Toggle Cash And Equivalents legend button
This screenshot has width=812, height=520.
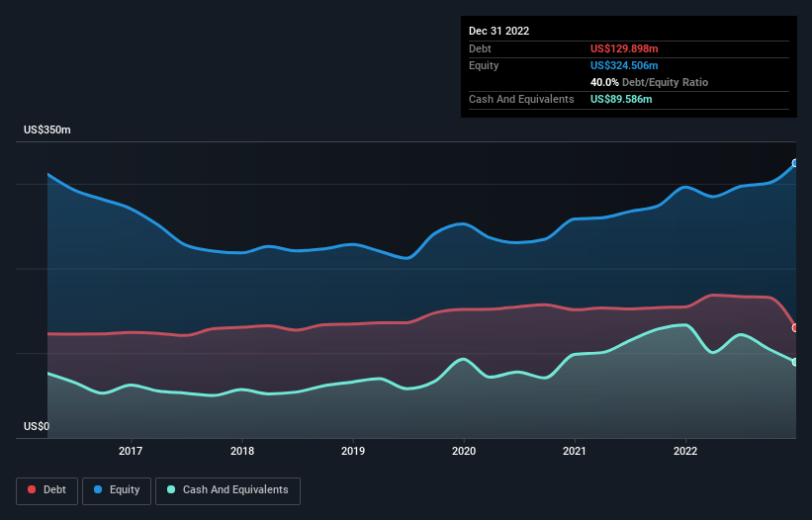pos(227,490)
